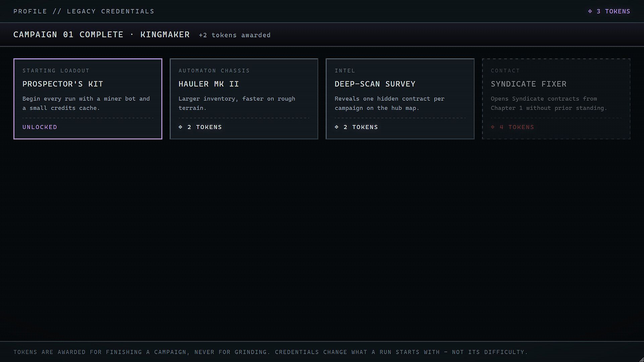Click the 'STARTING LOADOUT' category label
Screen dimensions: 644x362
click(x=56, y=71)
